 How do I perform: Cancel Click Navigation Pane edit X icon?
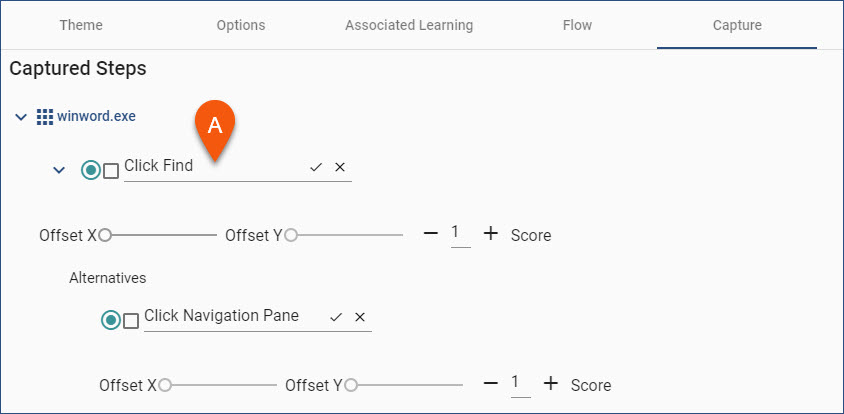click(360, 317)
